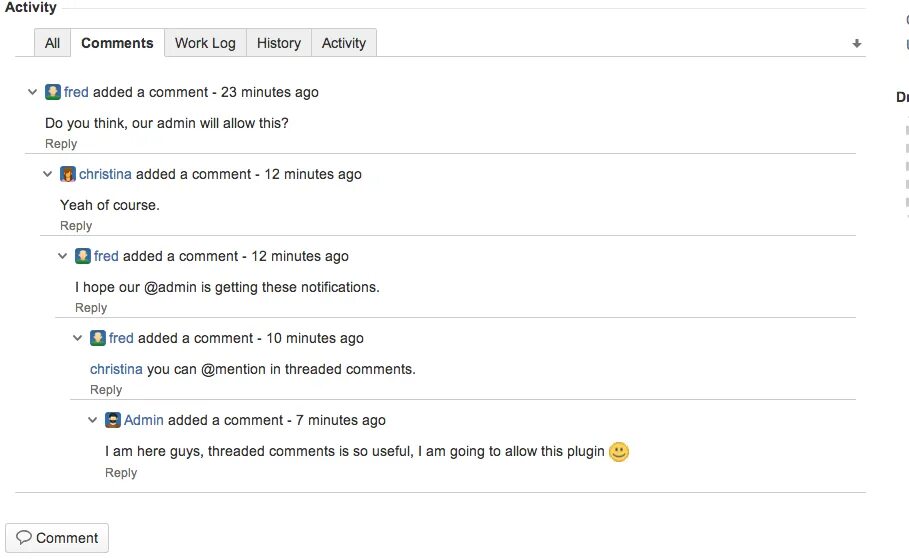Click the Admin avatar icon
Image resolution: width=909 pixels, height=559 pixels.
click(x=113, y=420)
